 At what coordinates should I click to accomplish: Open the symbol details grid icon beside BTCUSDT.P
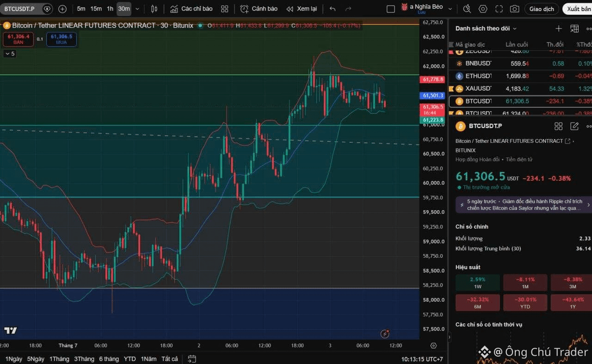[558, 126]
